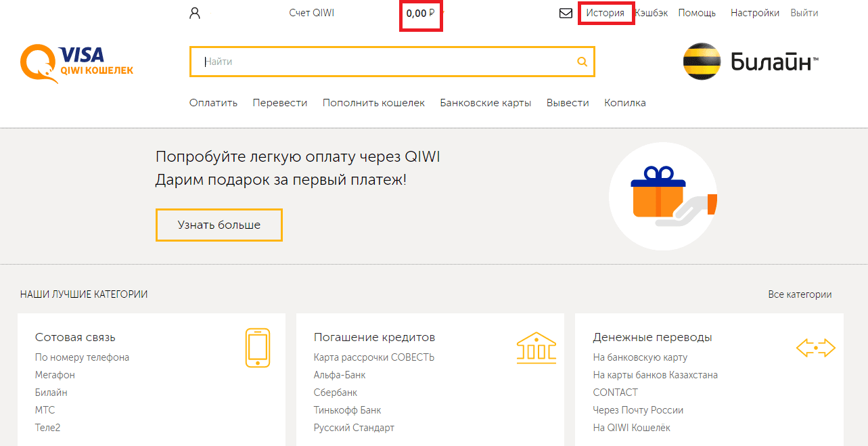The height and width of the screenshot is (446, 868).
Task: Select МТС under Сотовая связь
Action: click(x=45, y=410)
